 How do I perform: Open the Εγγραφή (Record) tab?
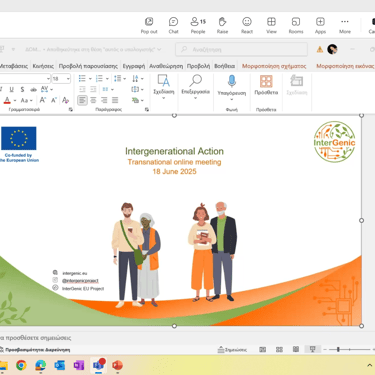pos(134,66)
